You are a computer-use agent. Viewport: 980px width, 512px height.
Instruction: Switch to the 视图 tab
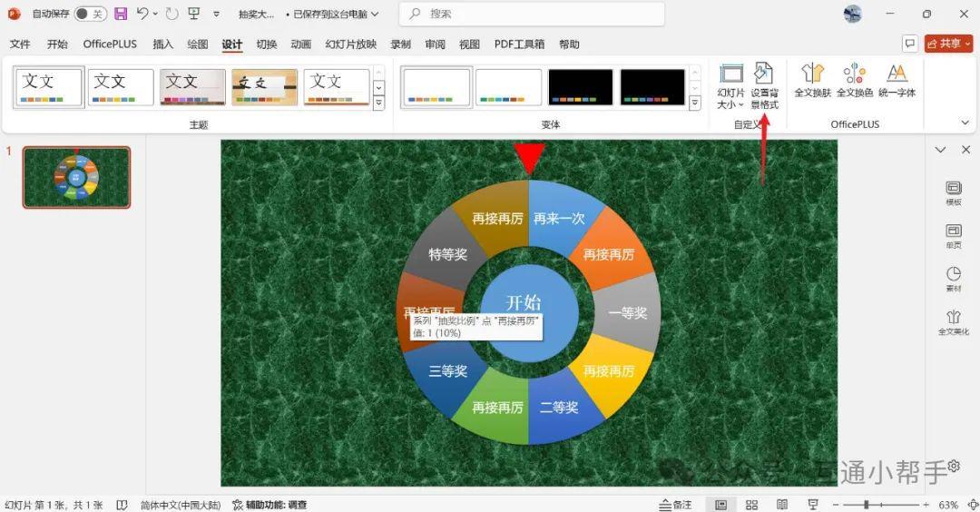pyautogui.click(x=469, y=44)
